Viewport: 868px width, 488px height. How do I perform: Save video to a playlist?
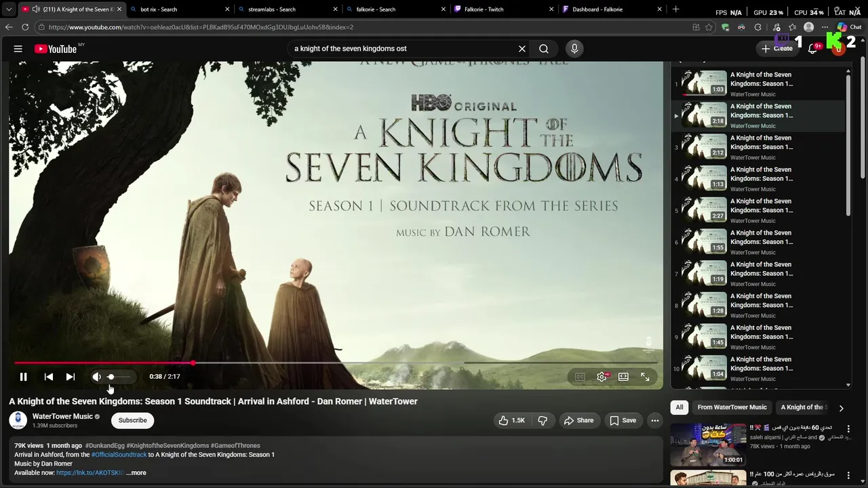click(x=623, y=420)
